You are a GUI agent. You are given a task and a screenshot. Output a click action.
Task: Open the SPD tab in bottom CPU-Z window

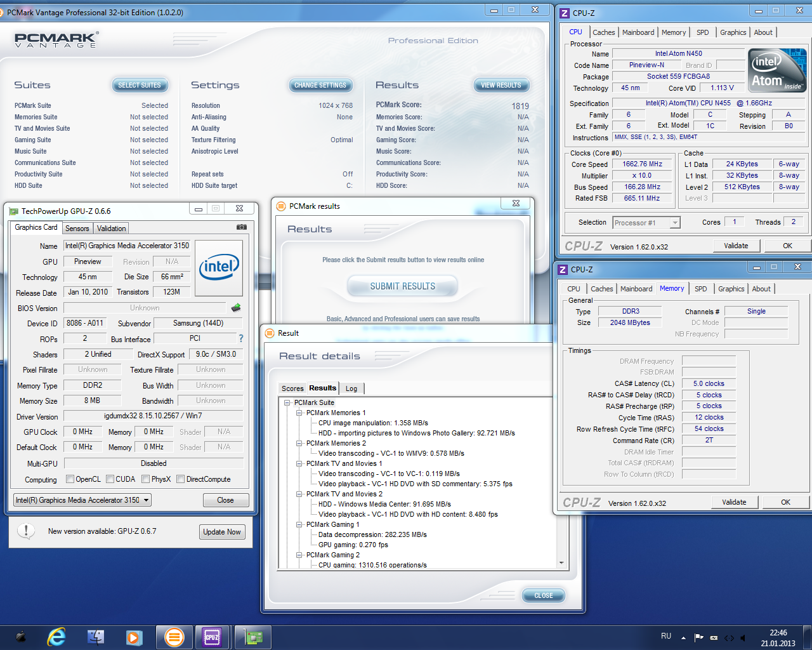point(701,289)
